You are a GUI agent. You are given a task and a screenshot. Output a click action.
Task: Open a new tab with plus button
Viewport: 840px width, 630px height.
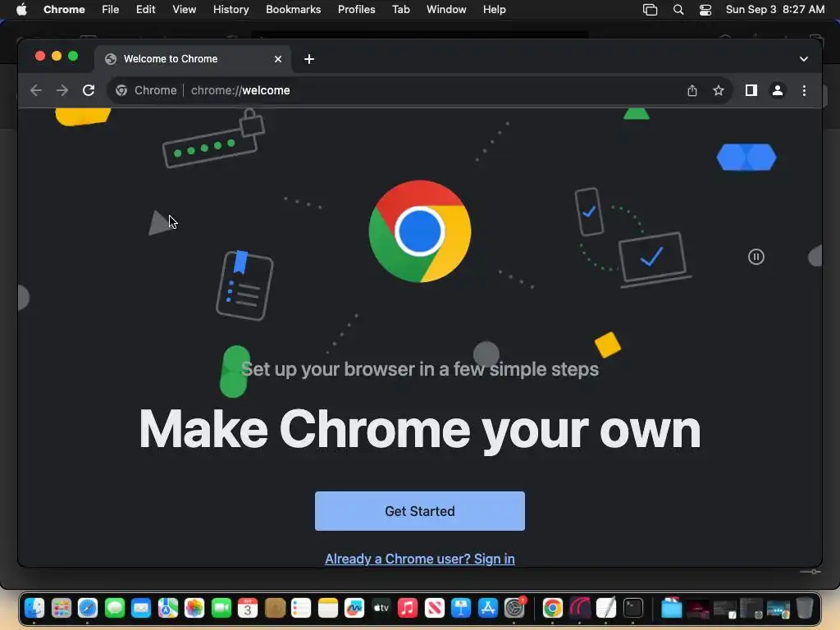[x=309, y=59]
